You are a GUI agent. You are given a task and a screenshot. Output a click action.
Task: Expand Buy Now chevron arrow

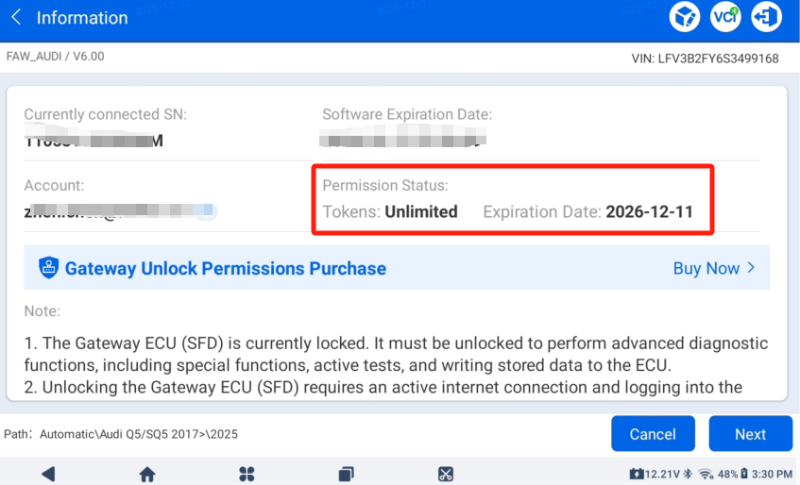(x=750, y=268)
